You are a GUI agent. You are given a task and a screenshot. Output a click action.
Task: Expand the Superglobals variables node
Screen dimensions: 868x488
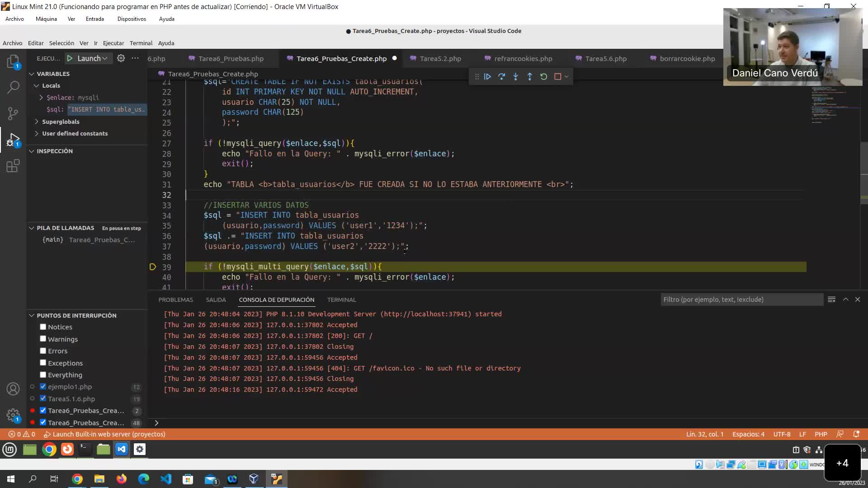[x=37, y=122]
